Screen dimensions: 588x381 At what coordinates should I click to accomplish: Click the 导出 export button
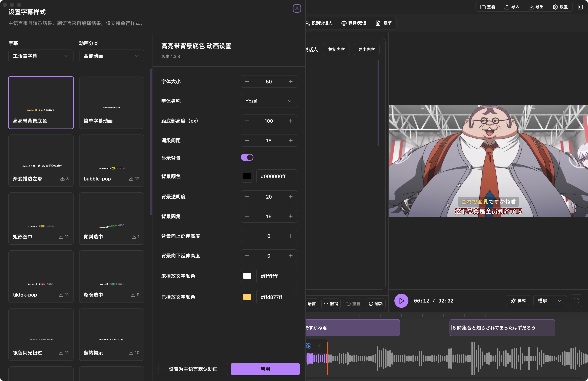click(536, 7)
